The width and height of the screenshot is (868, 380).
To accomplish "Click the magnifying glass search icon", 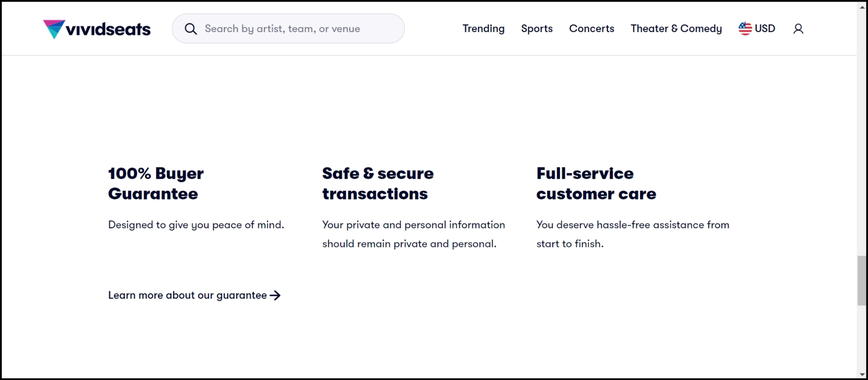I will coord(191,29).
